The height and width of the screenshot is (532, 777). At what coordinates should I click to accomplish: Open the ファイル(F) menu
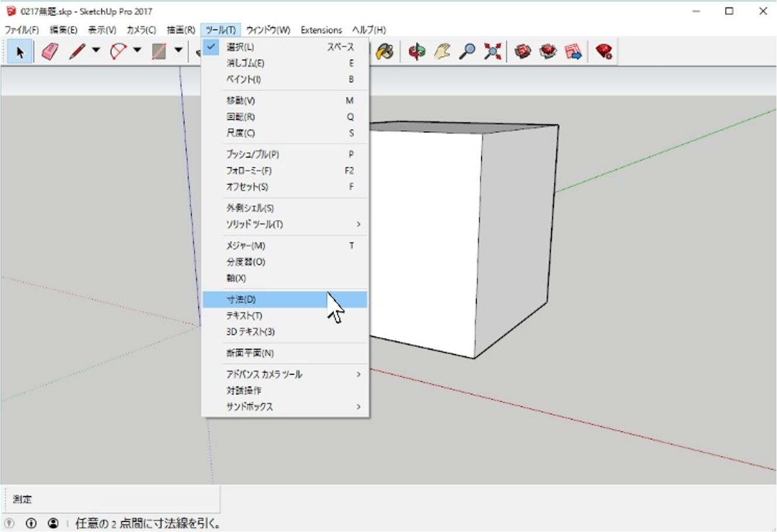click(x=22, y=30)
